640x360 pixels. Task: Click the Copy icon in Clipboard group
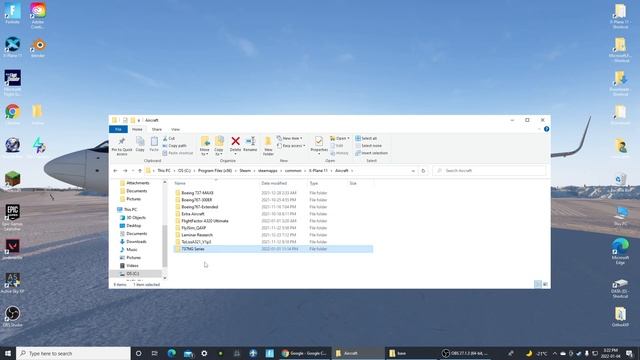click(140, 144)
